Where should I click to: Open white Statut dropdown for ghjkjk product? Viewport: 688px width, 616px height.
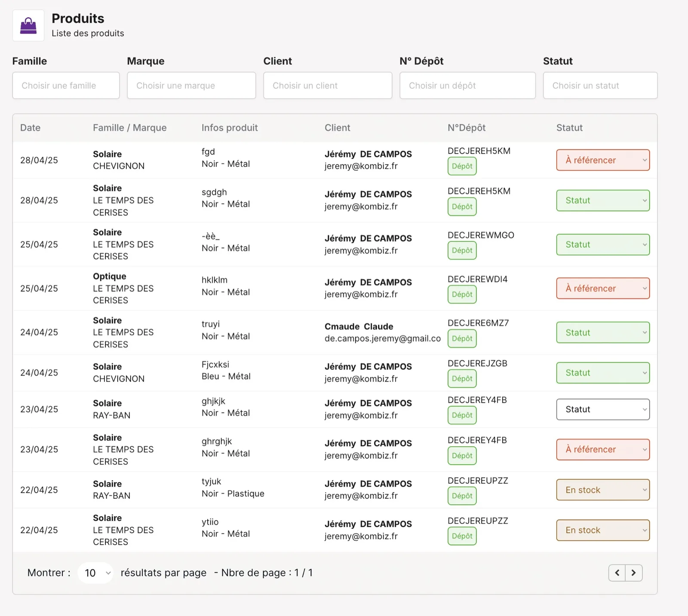coord(603,410)
